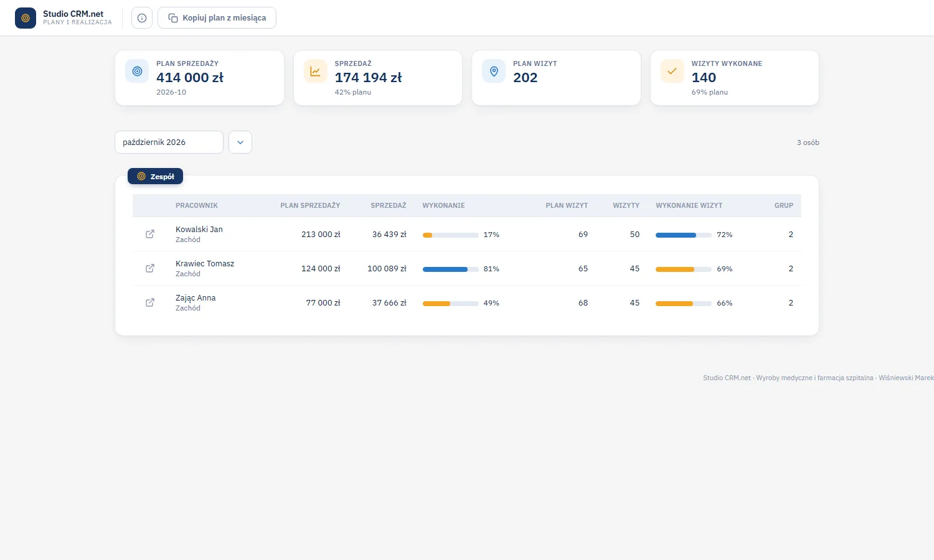The image size is (934, 560).
Task: Click the Pracownik column header
Action: (x=197, y=205)
